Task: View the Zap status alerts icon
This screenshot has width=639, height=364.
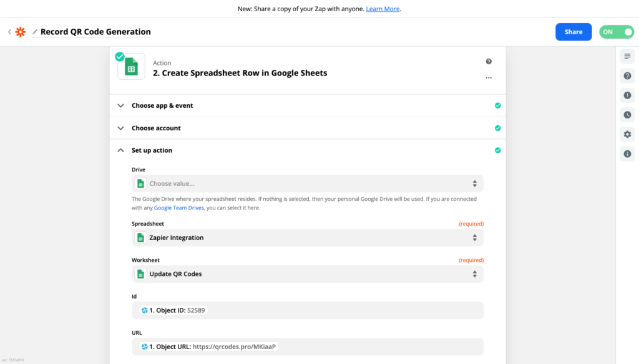Action: (627, 95)
